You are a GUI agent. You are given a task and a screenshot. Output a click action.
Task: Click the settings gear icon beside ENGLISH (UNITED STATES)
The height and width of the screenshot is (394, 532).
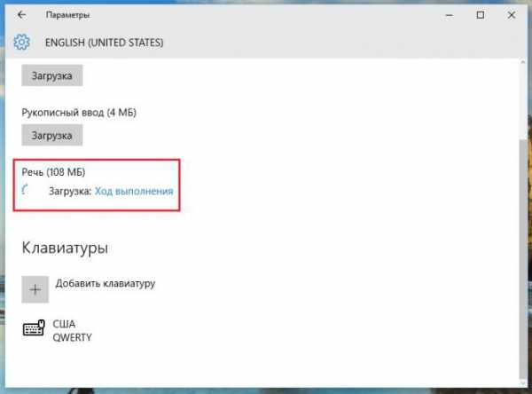click(23, 42)
